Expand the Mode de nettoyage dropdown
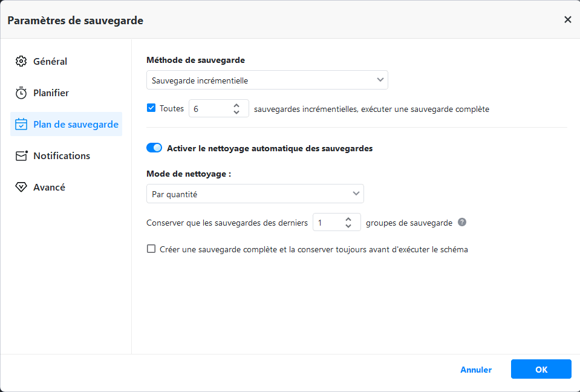This screenshot has width=580, height=392. 255,194
